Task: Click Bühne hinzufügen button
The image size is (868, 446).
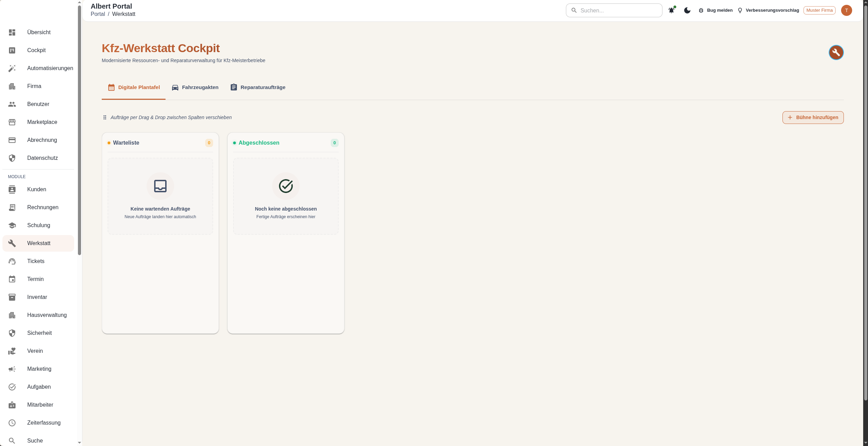Action: point(813,117)
